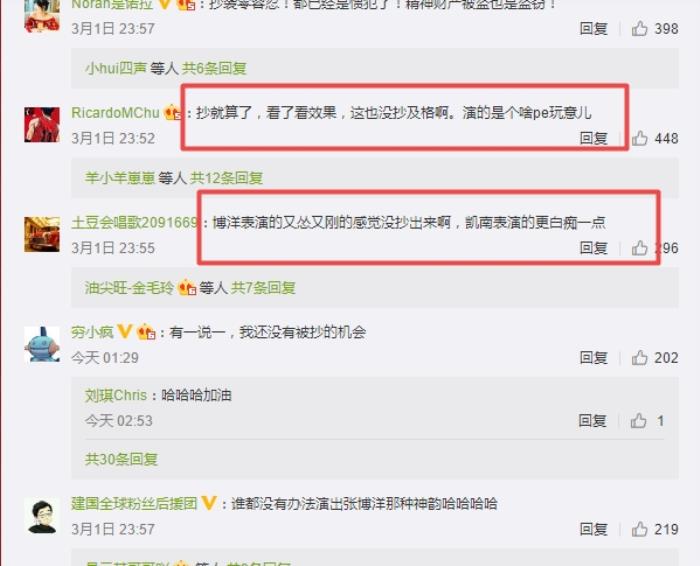
Task: Open 建国全球粉丝后援团 profile name
Action: [134, 504]
